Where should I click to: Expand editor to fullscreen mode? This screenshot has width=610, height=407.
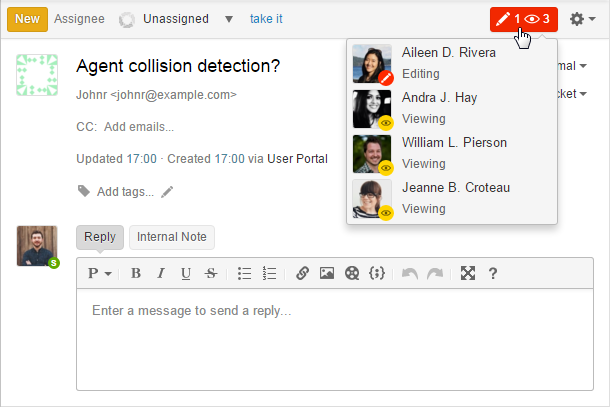tap(468, 273)
